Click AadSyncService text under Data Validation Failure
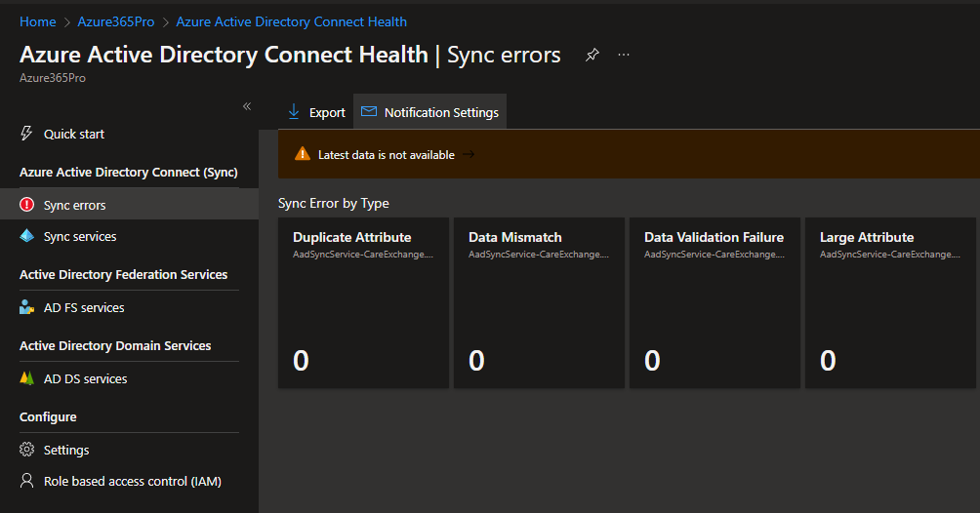Image resolution: width=980 pixels, height=513 pixels. tap(715, 255)
